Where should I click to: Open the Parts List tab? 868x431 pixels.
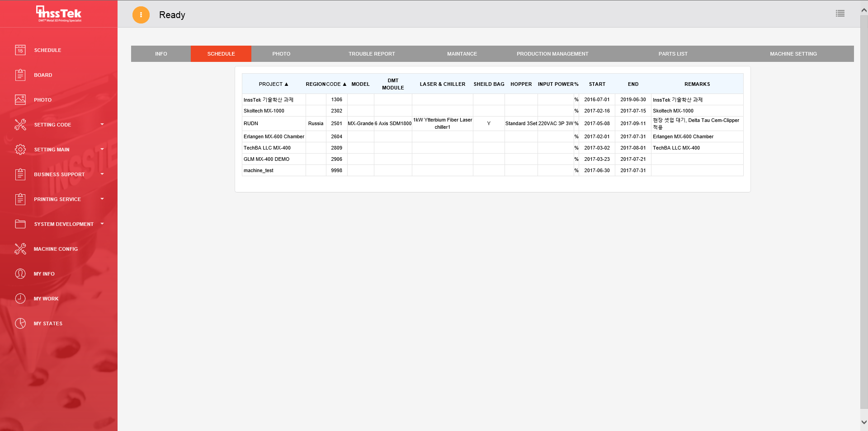tap(673, 54)
